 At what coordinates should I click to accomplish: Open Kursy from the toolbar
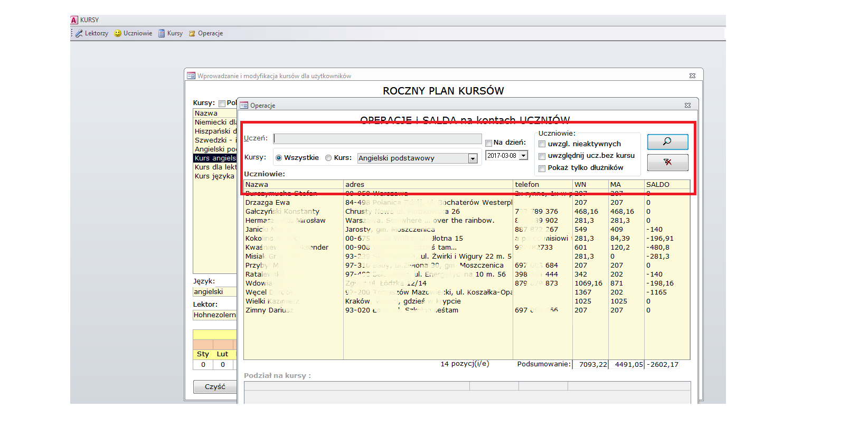pos(171,33)
